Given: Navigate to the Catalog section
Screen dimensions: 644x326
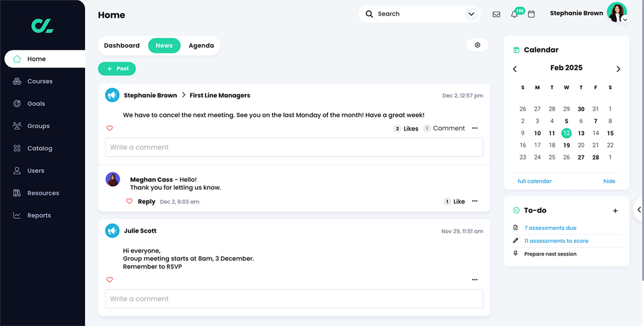Looking at the screenshot, I should (39, 148).
